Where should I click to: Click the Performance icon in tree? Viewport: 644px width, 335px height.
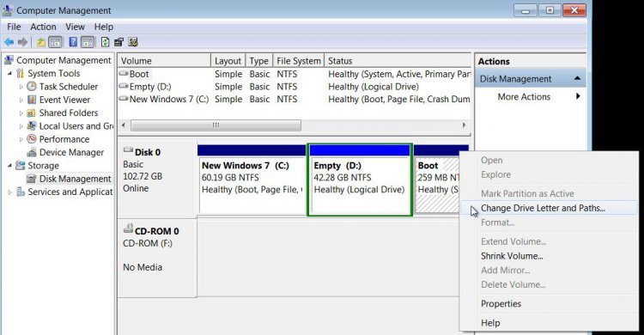32,139
